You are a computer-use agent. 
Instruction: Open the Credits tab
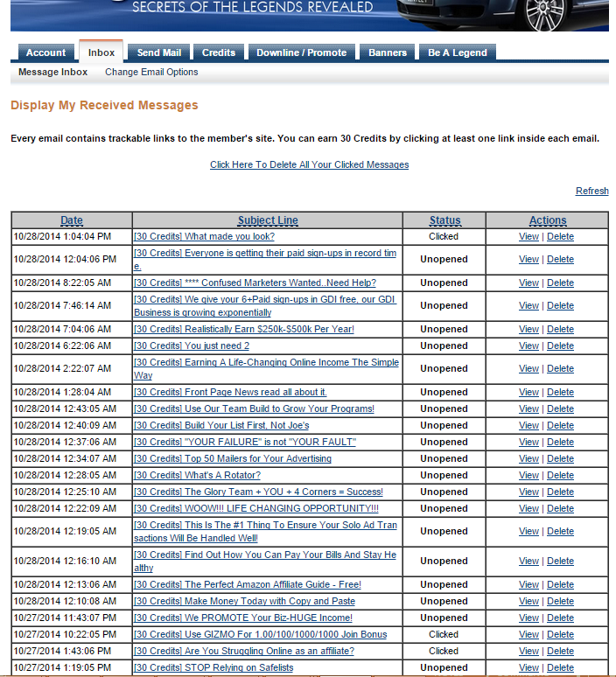coord(219,52)
